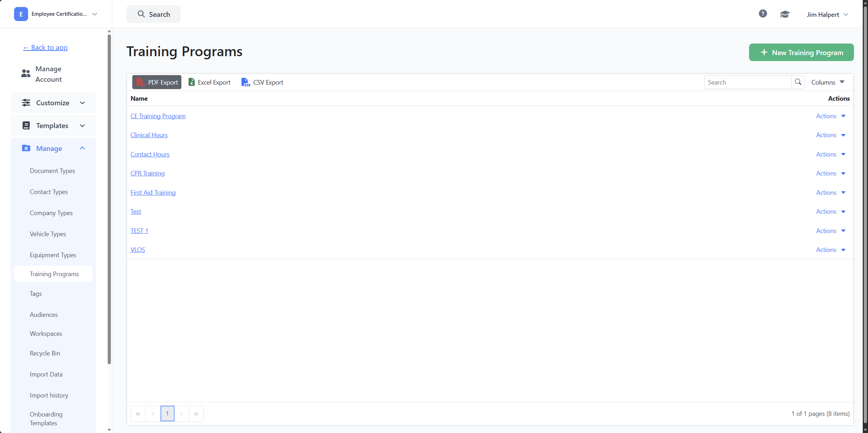Open the Columns dropdown
The width and height of the screenshot is (868, 433).
click(x=828, y=82)
